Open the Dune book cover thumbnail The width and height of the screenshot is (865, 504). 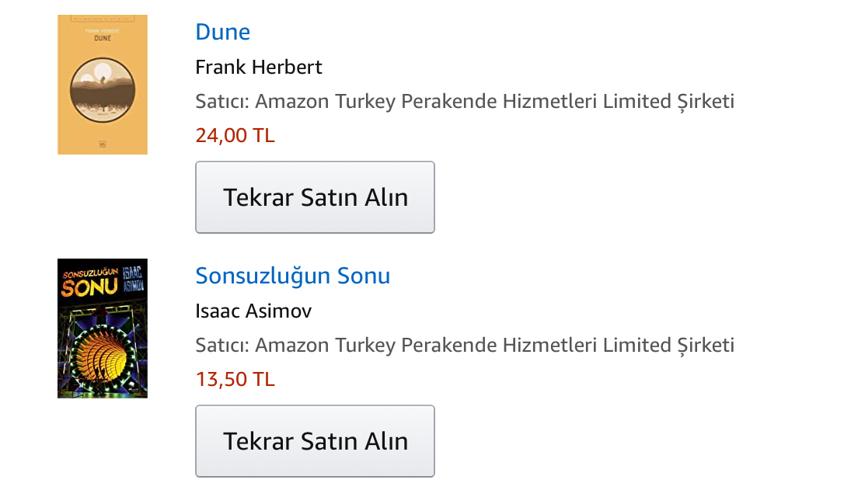click(x=102, y=84)
